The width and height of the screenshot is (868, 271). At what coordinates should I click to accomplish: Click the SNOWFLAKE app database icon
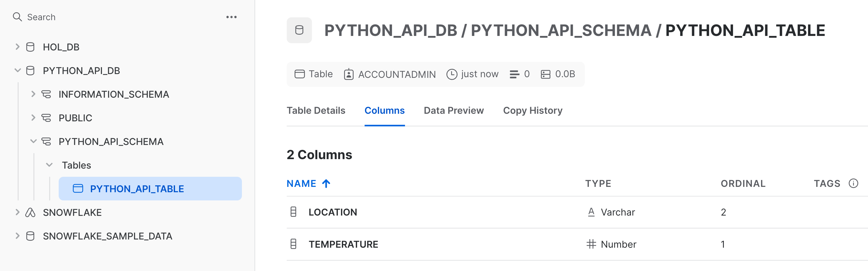pyautogui.click(x=30, y=212)
